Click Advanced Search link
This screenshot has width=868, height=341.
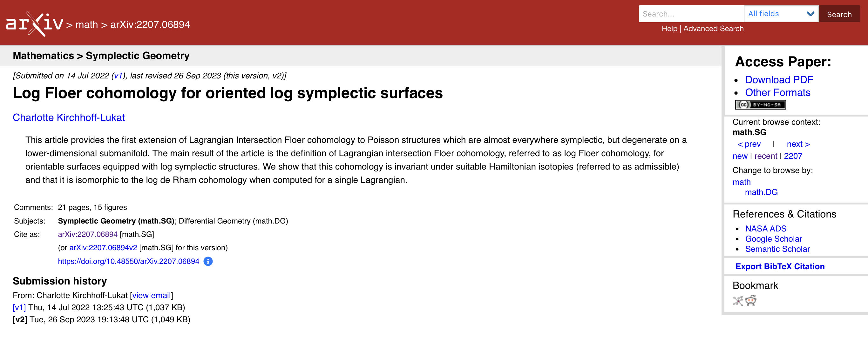pos(713,29)
